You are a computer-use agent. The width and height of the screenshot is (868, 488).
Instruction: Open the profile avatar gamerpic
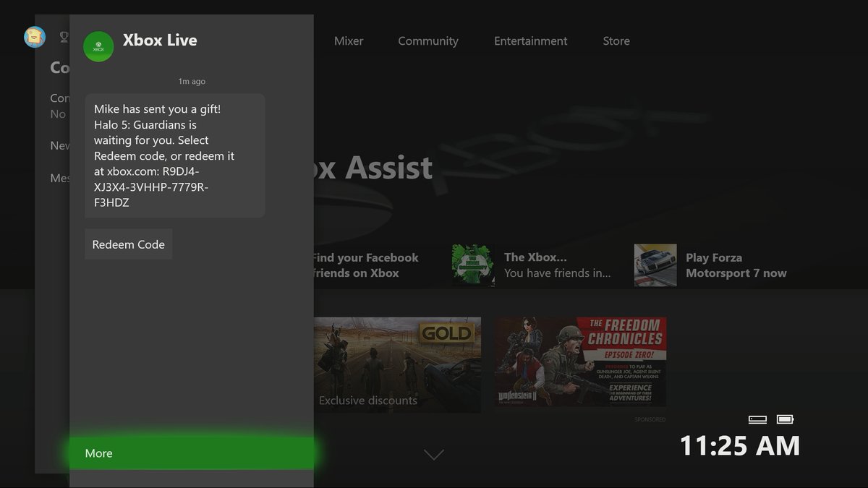coord(35,37)
